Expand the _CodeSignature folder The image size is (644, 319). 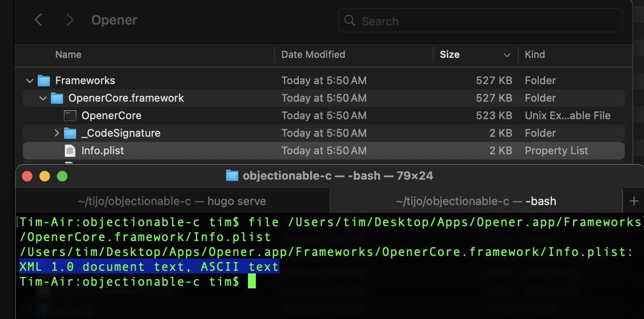tap(57, 133)
